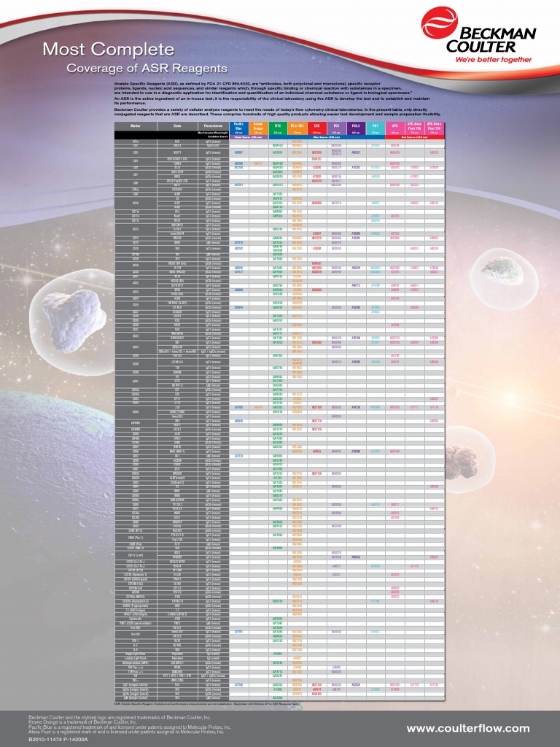Click the Pacific Blue column header
Image resolution: width=560 pixels, height=747 pixels.
(239, 128)
